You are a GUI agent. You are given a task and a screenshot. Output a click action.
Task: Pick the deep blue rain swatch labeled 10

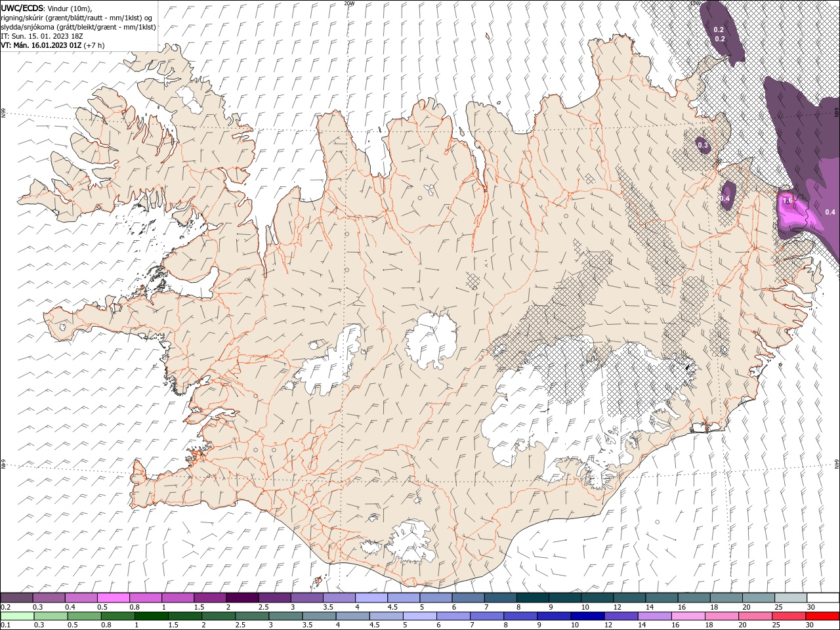587,616
